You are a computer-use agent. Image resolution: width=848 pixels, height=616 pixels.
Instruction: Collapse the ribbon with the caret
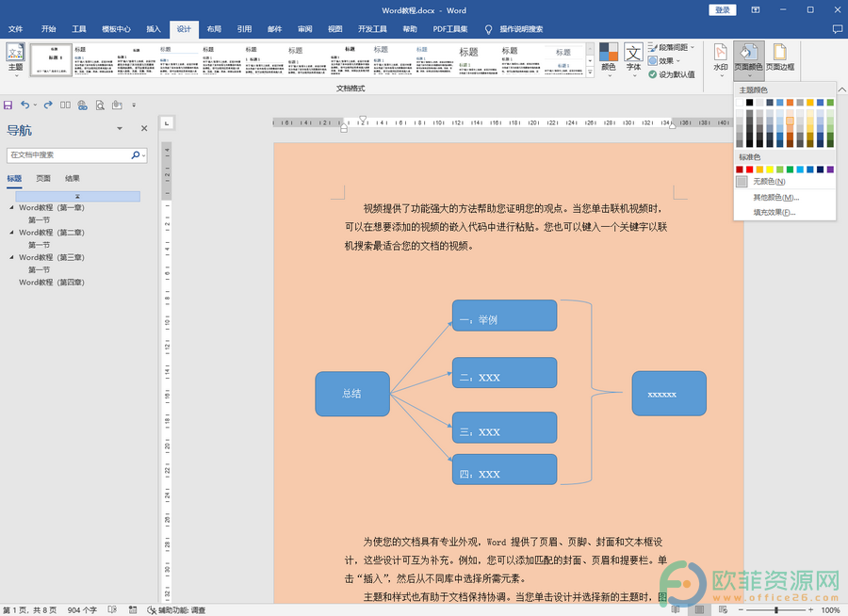click(842, 89)
